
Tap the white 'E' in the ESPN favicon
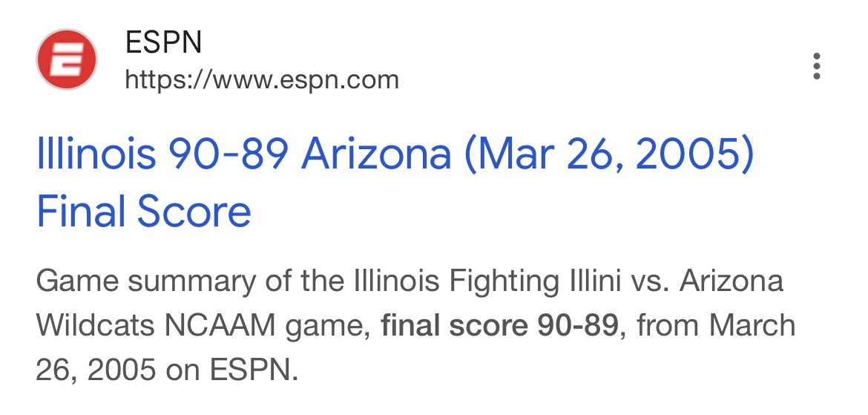(x=67, y=59)
